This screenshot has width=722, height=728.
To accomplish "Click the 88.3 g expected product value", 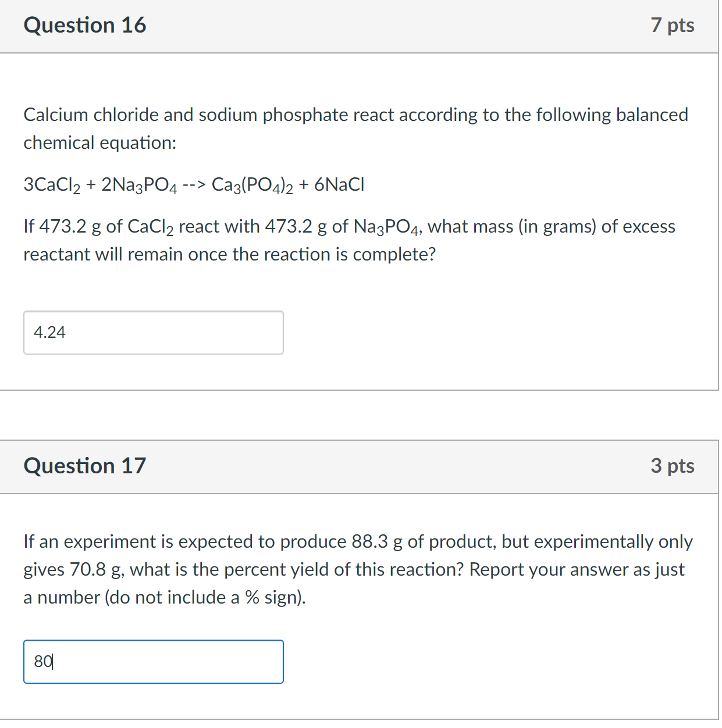I will 367,541.
